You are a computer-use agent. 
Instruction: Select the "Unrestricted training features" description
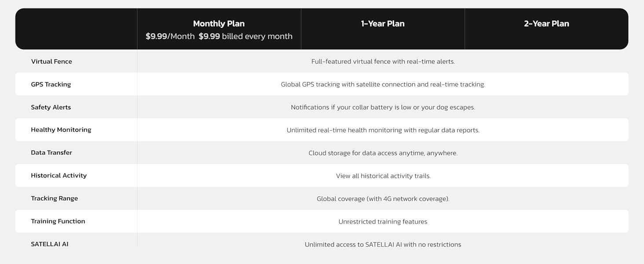(x=383, y=222)
